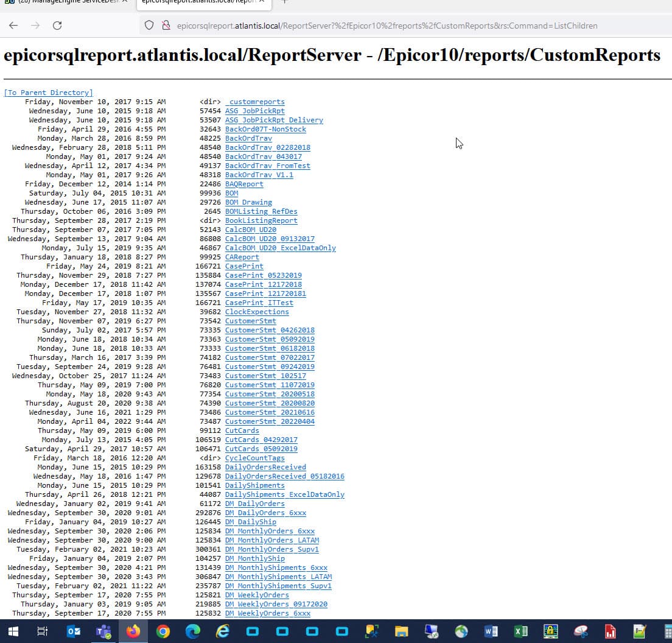
Task: Open the DailyShipments_ExcelDataOnly report
Action: point(285,494)
